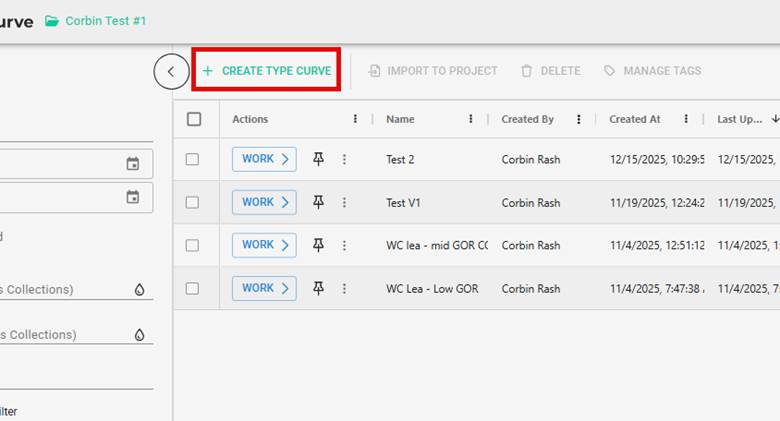Tick the WC lea - mid GOR checkbox
Screen dimensions: 780x421
pyautogui.click(x=193, y=245)
